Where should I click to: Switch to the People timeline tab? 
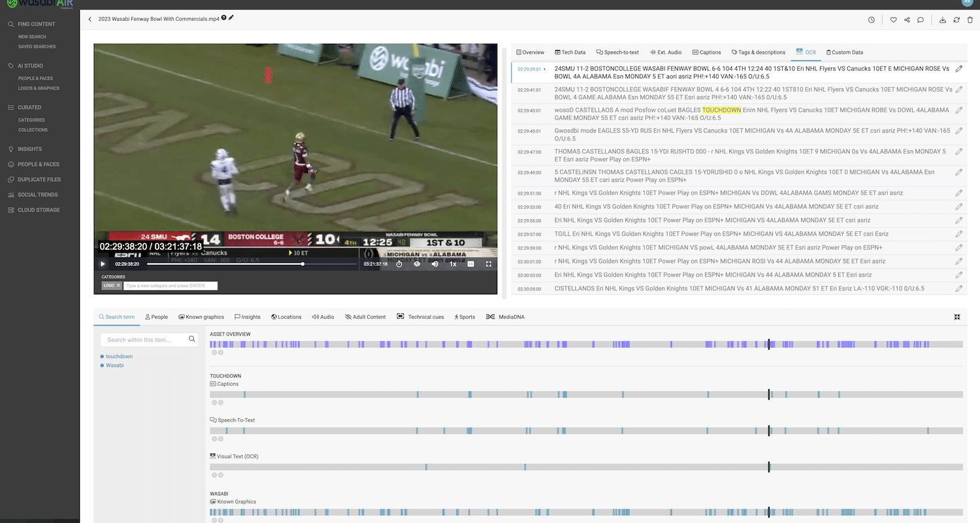(157, 317)
